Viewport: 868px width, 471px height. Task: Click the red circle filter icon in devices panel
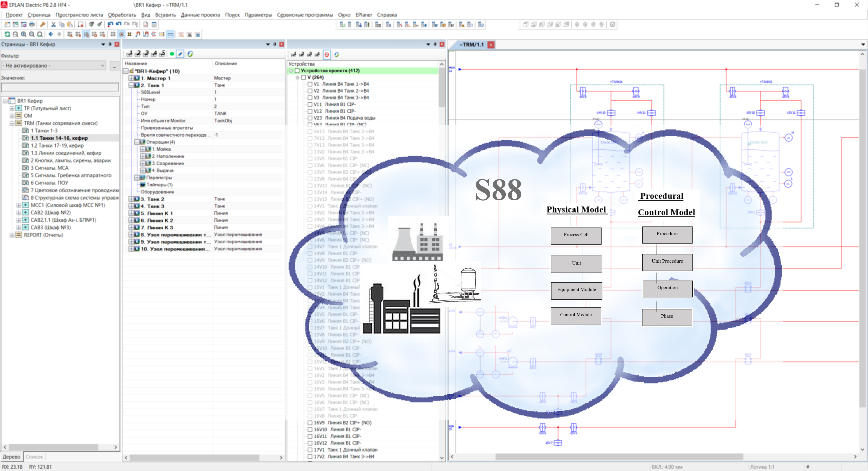coord(327,54)
